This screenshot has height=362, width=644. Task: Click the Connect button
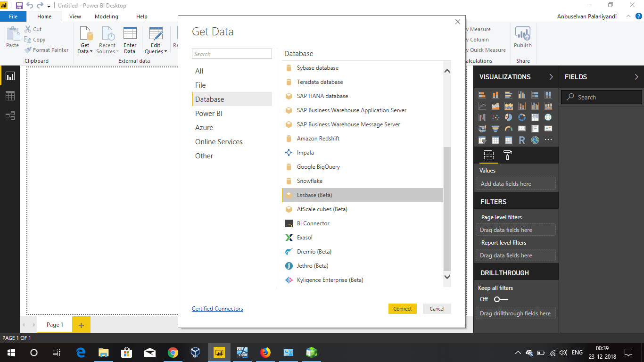click(403, 309)
